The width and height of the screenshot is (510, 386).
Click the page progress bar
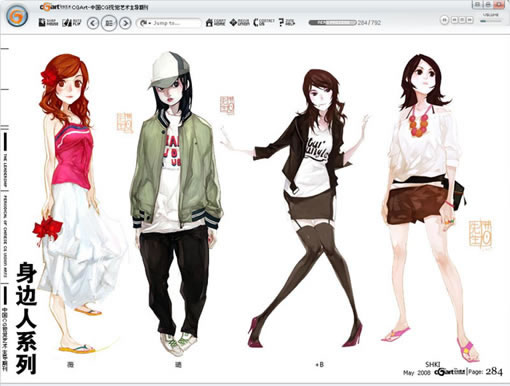(x=332, y=23)
